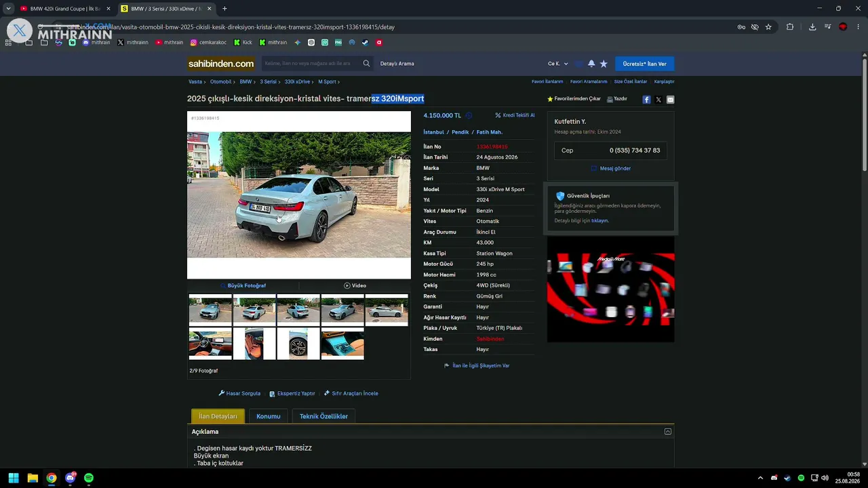This screenshot has width=868, height=488.
Task: Expand the Ce K. account dropdown
Action: 558,64
